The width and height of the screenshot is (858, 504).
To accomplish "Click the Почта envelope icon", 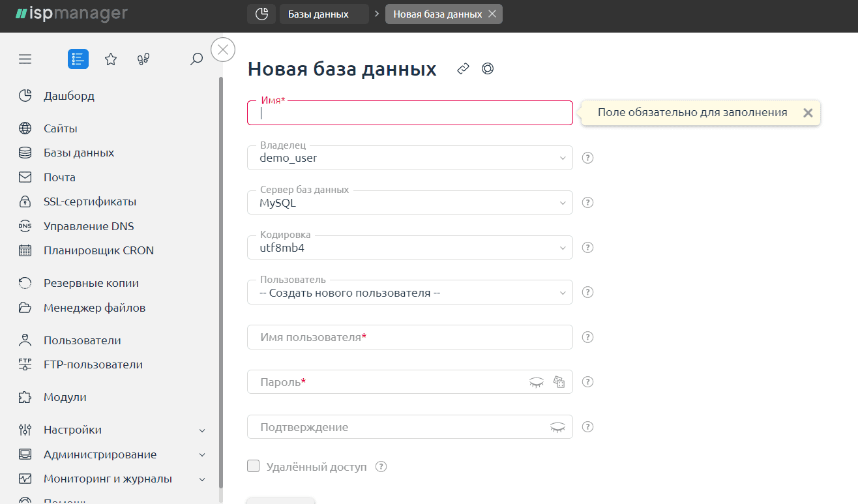I will (25, 177).
